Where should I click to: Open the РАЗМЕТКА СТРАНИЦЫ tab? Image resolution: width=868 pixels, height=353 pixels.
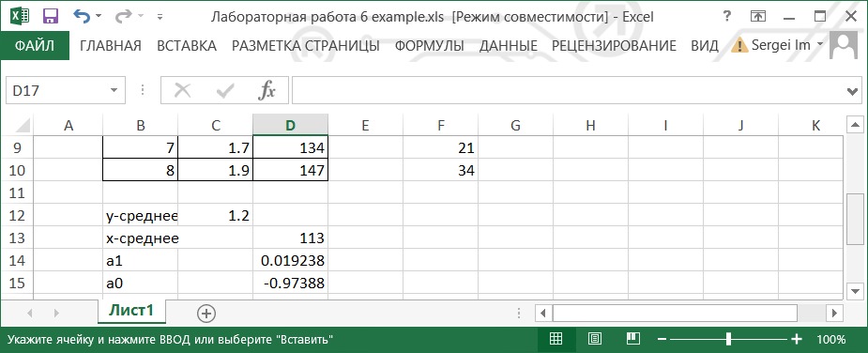tap(306, 45)
